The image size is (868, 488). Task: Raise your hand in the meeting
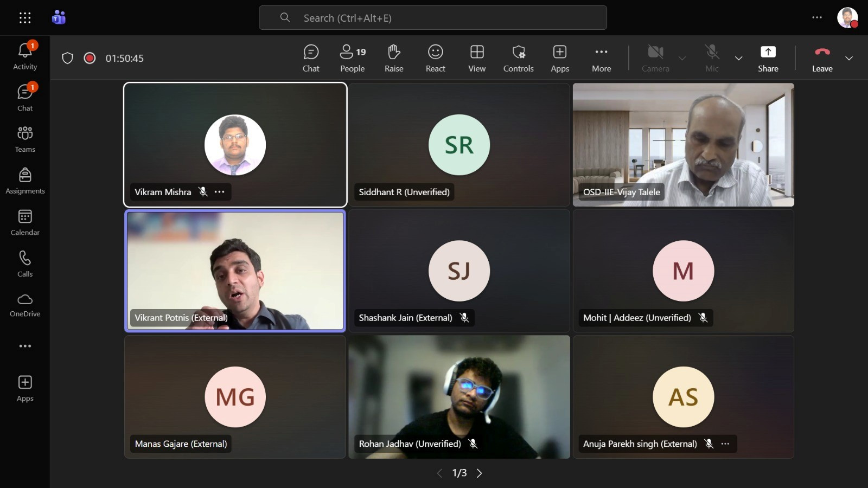tap(394, 58)
